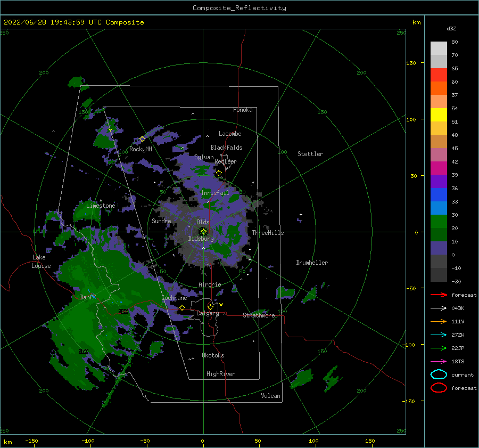Click the Ponoka city label
This screenshot has width=479, height=448.
point(243,110)
